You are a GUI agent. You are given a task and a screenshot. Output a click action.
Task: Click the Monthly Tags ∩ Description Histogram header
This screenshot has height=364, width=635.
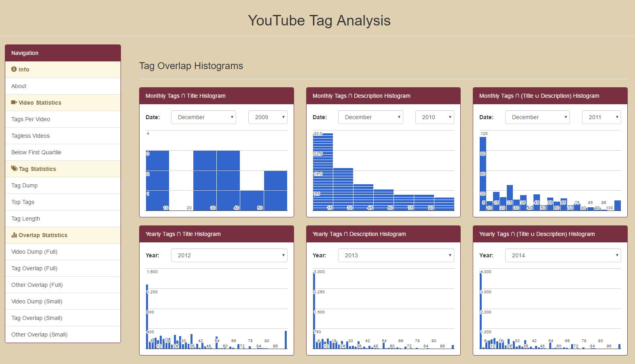tap(383, 96)
